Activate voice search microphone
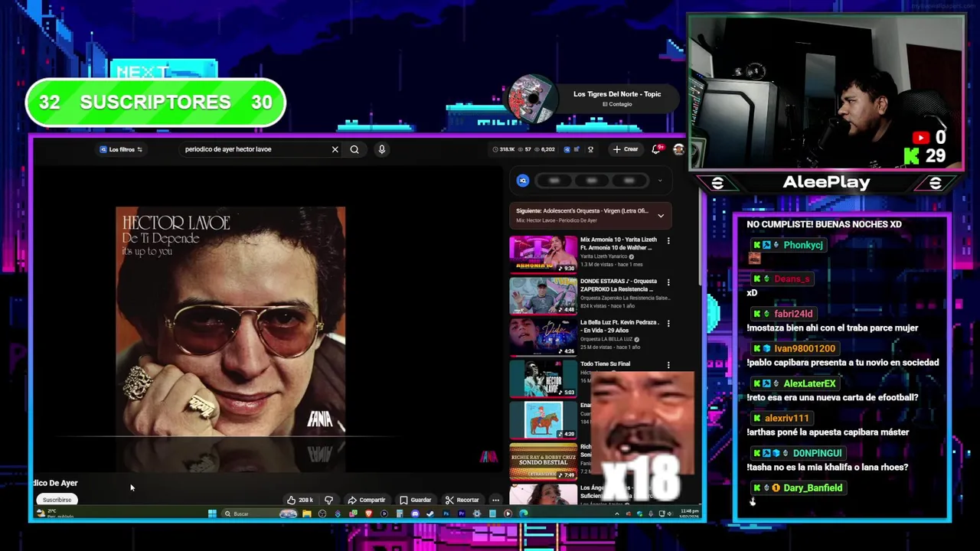The width and height of the screenshot is (980, 551). click(x=381, y=149)
